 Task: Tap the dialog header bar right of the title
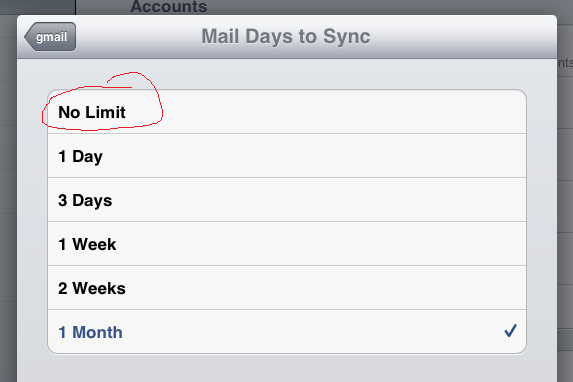coord(463,37)
